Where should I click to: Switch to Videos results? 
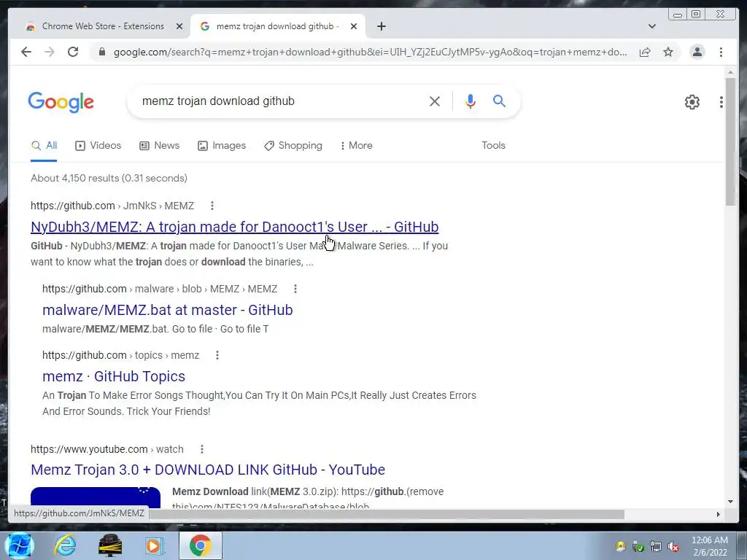click(x=98, y=146)
